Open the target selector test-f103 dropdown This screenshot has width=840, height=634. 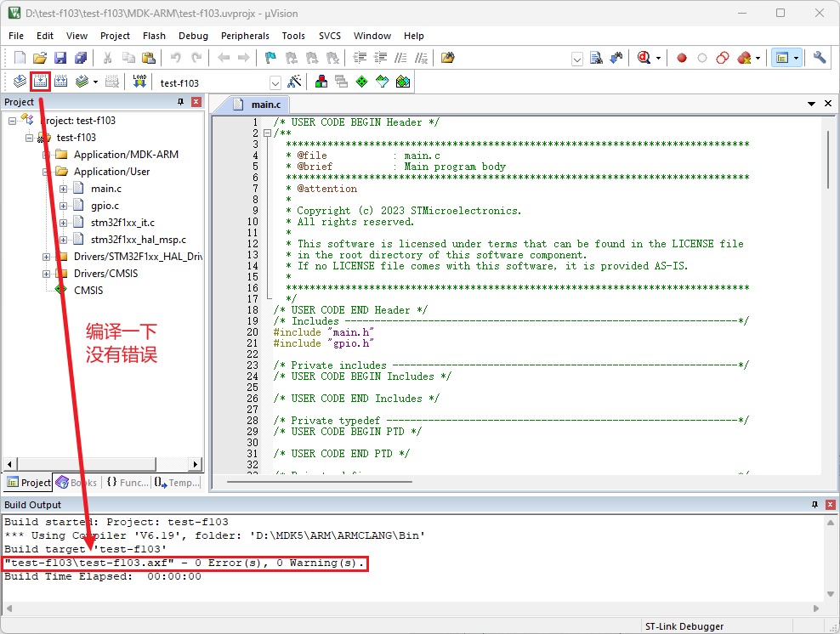(x=275, y=83)
